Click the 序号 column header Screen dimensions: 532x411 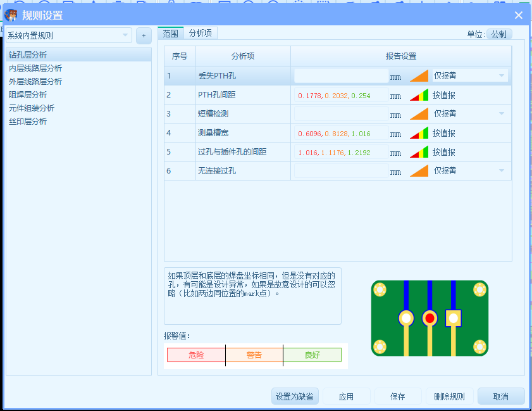[x=180, y=56]
